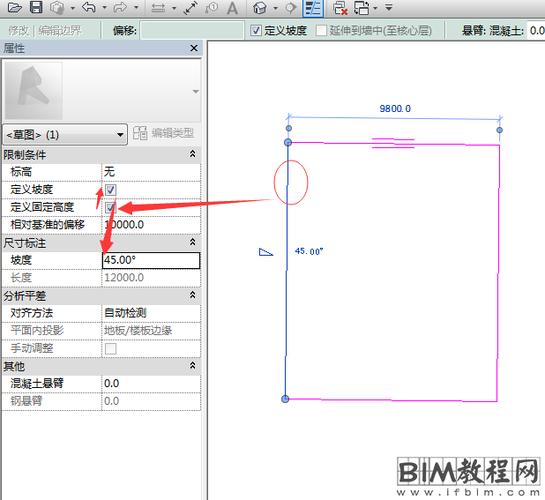Click the 45.00° slope label in canvas
545x500 pixels.
(x=309, y=251)
